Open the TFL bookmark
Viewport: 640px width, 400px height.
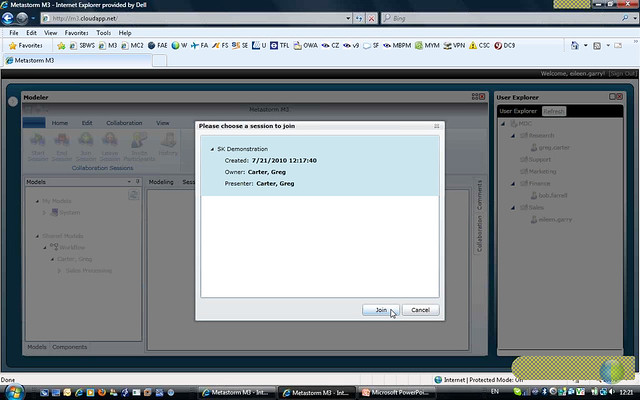pyautogui.click(x=280, y=45)
